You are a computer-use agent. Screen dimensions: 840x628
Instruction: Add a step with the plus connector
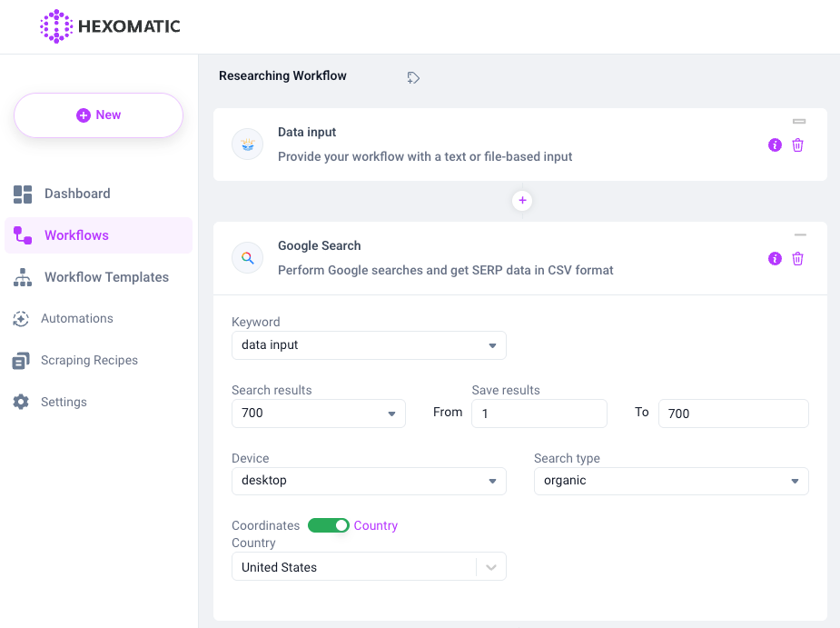pos(522,201)
